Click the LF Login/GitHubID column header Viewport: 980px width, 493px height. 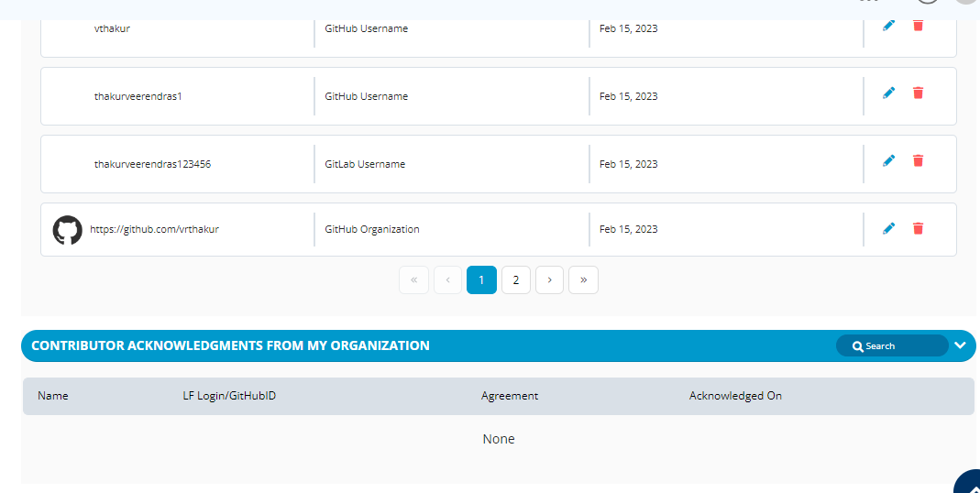229,396
